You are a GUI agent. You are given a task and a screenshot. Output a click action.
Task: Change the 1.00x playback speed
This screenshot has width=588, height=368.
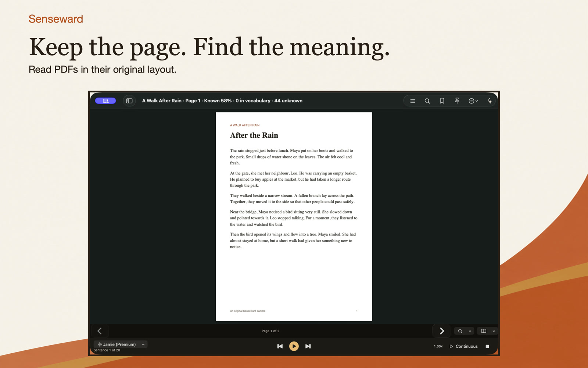(438, 346)
